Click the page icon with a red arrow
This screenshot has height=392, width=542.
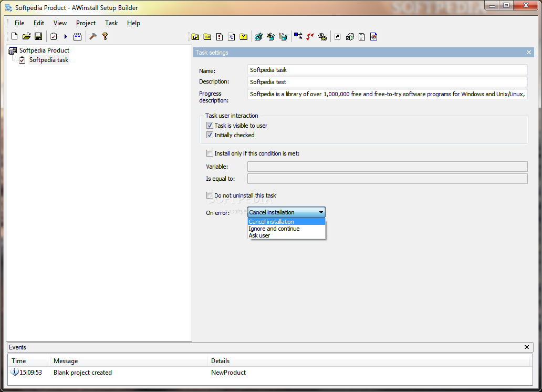[x=220, y=37]
